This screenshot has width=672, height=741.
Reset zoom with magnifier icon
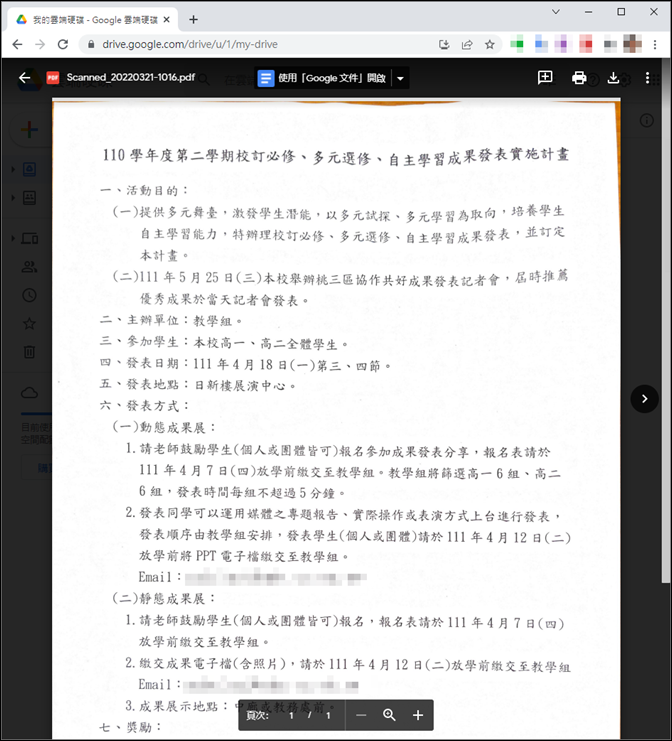tap(389, 715)
